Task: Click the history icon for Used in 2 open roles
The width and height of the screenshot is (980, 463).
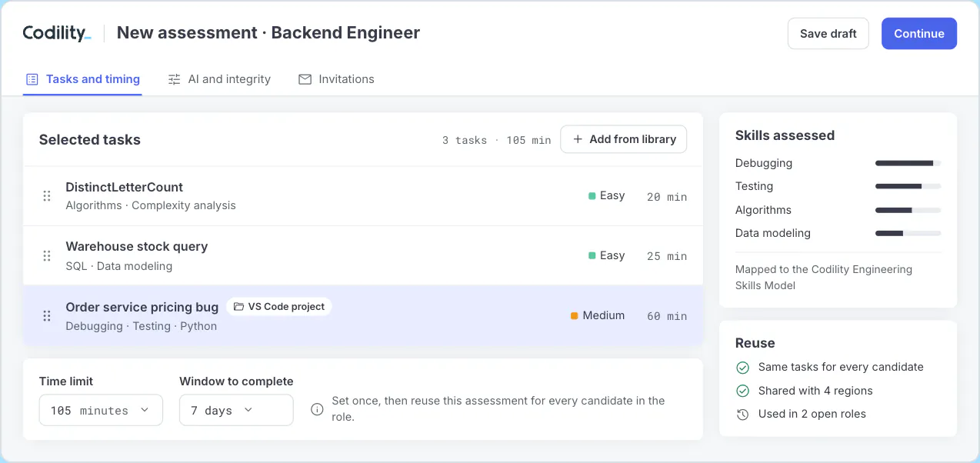Action: 742,415
